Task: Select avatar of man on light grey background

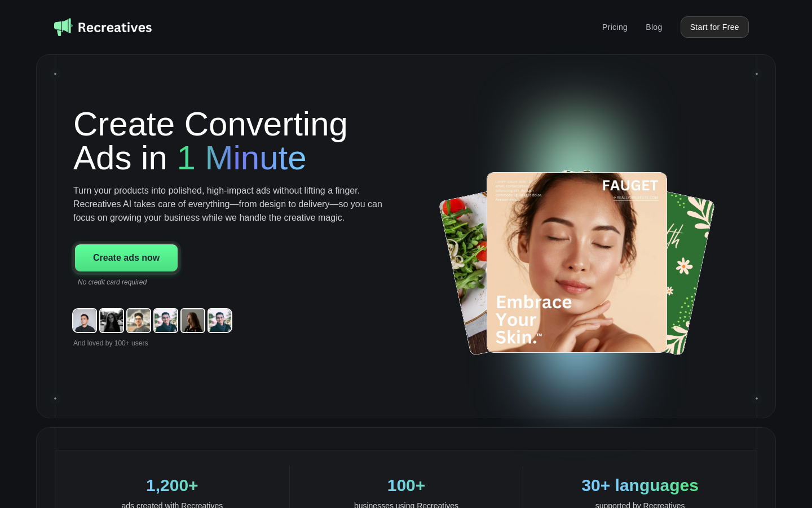Action: (85, 321)
